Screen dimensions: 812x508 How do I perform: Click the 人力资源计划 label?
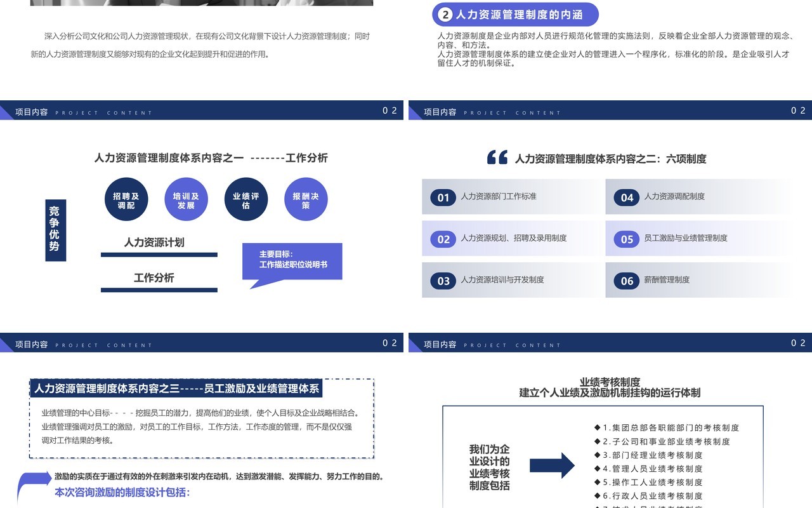click(154, 243)
